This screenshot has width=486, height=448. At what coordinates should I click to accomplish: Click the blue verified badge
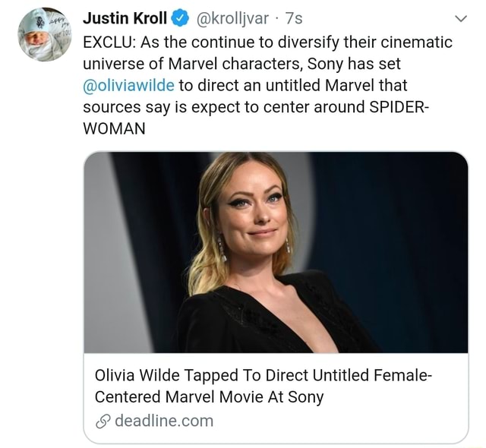tap(181, 17)
